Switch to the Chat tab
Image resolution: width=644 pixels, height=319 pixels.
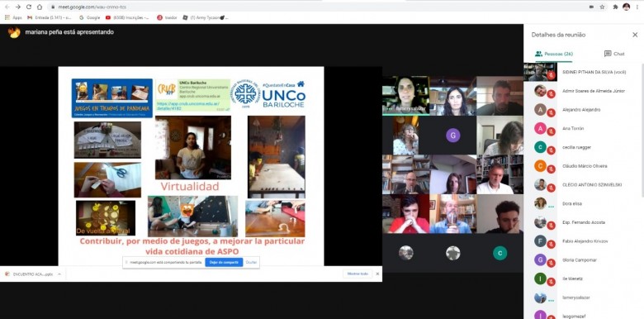[614, 54]
